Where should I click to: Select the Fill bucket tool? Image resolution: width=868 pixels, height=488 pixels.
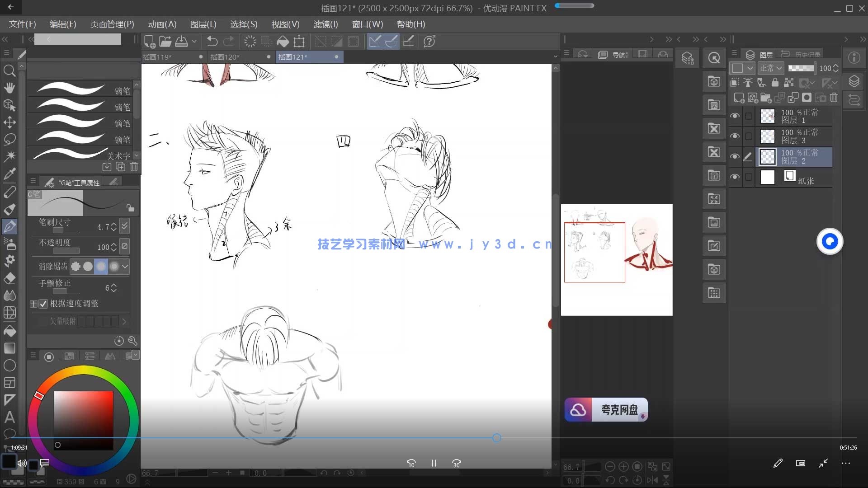coord(10,331)
